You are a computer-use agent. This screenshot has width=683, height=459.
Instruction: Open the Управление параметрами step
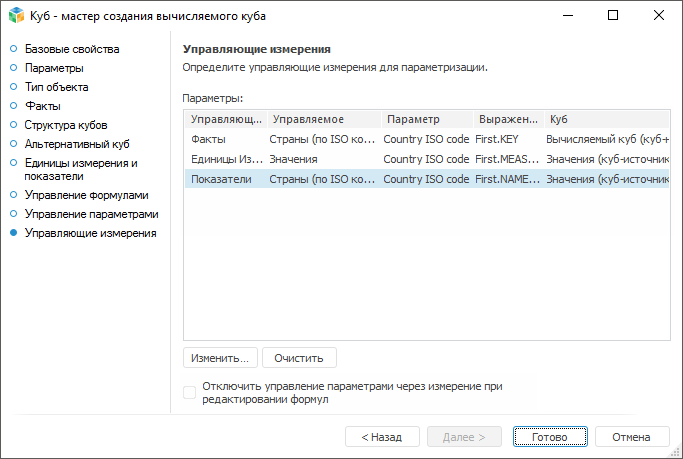click(91, 214)
